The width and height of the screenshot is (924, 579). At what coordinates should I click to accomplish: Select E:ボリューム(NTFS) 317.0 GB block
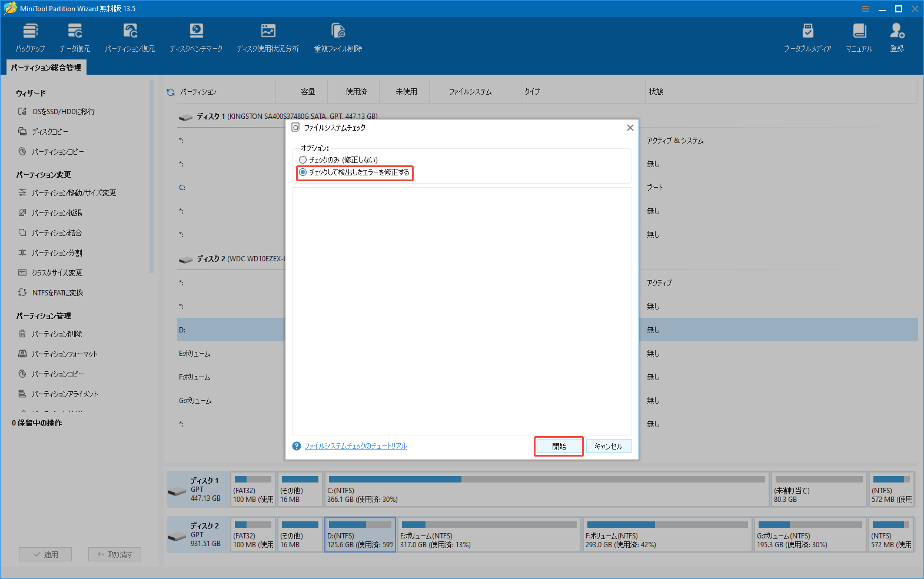[489, 535]
